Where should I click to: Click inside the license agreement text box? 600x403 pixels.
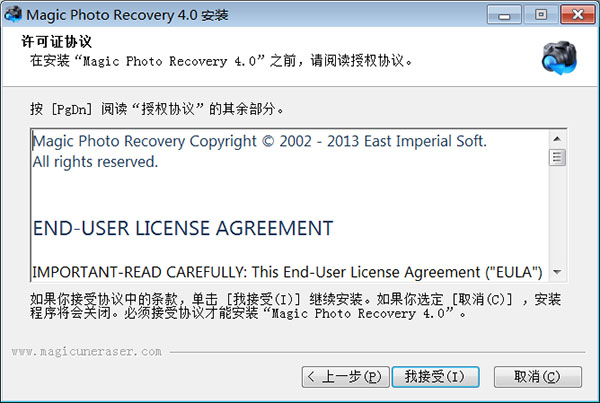[290, 205]
